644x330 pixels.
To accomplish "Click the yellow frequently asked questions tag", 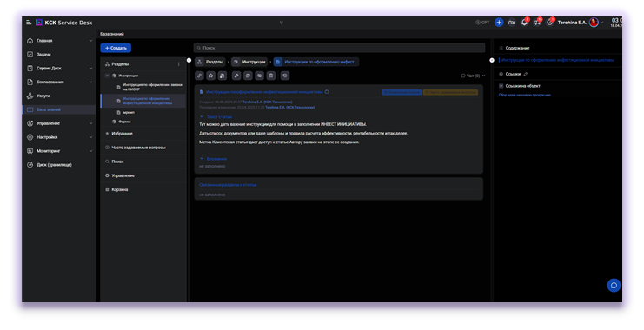I will [450, 92].
